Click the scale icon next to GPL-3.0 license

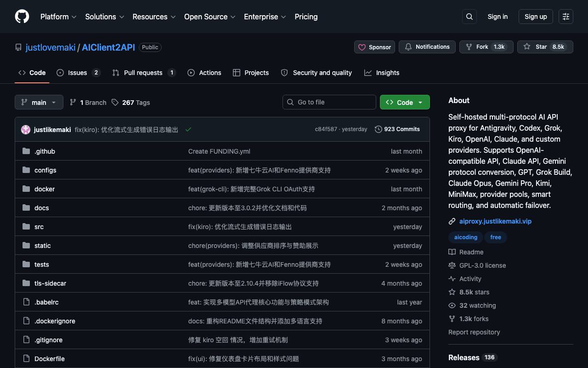452,265
